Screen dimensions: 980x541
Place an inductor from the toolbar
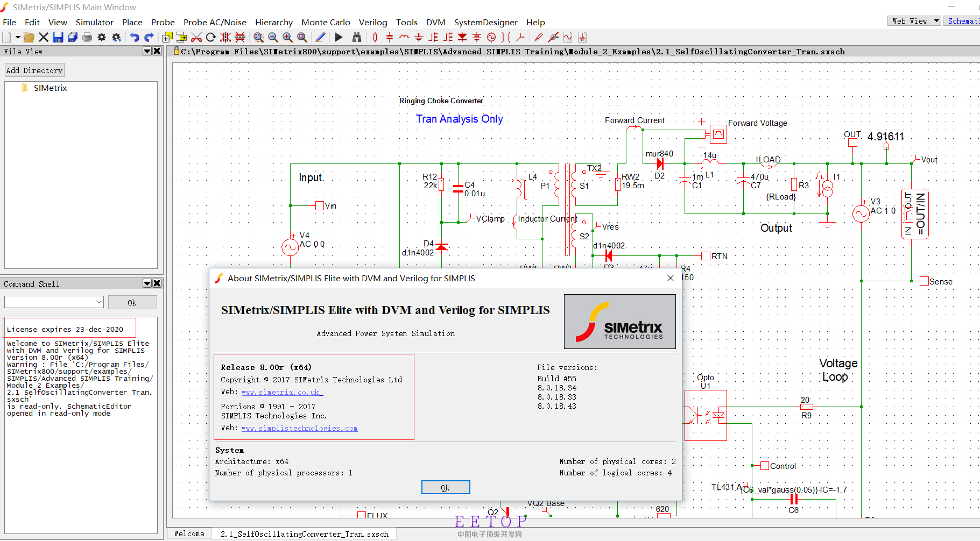tap(404, 37)
